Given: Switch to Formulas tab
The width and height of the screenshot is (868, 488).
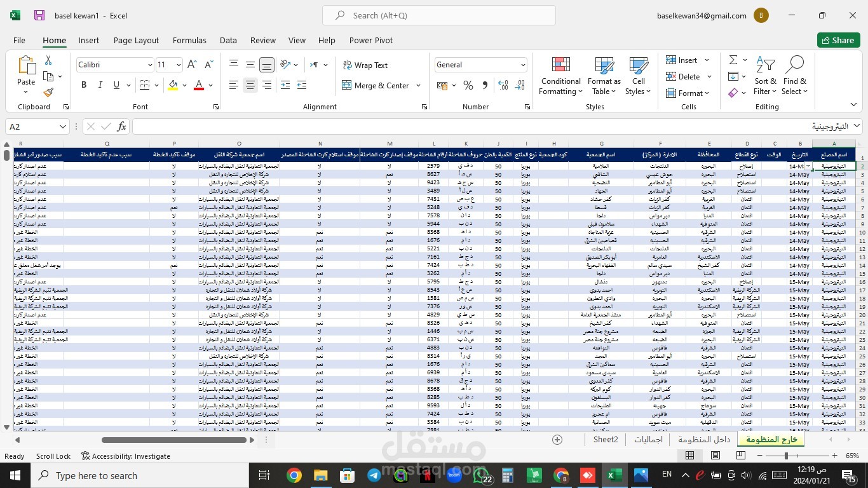Looking at the screenshot, I should click(189, 40).
